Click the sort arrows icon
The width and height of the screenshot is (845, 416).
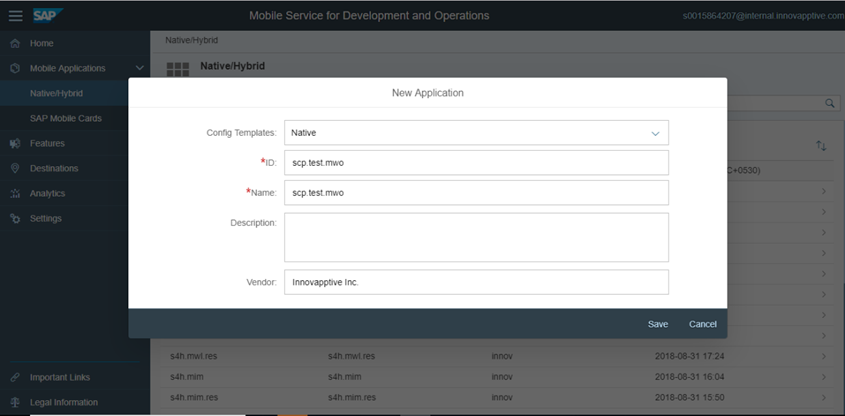(821, 146)
